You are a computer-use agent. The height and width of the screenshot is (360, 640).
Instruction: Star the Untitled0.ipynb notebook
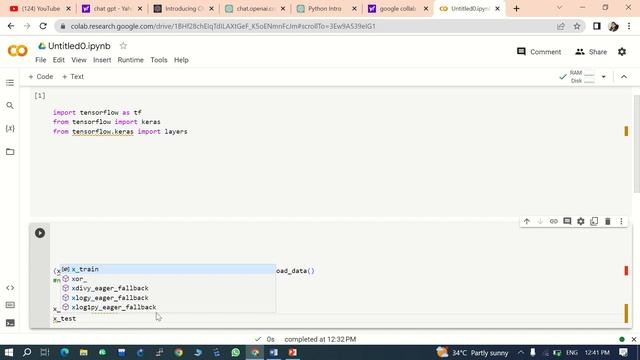(x=123, y=46)
